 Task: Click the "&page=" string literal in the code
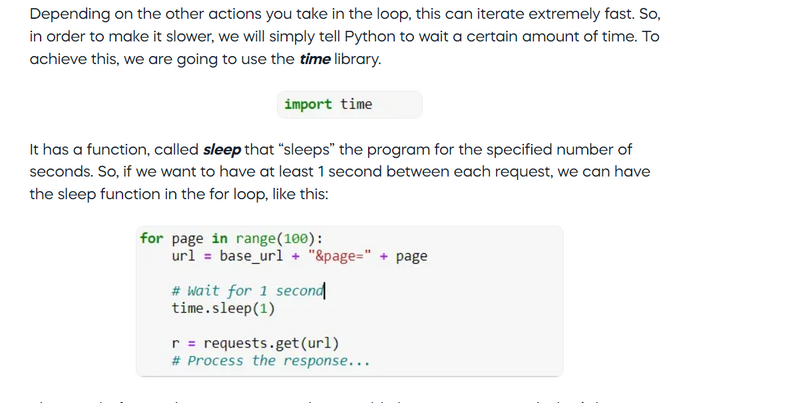pyautogui.click(x=340, y=256)
